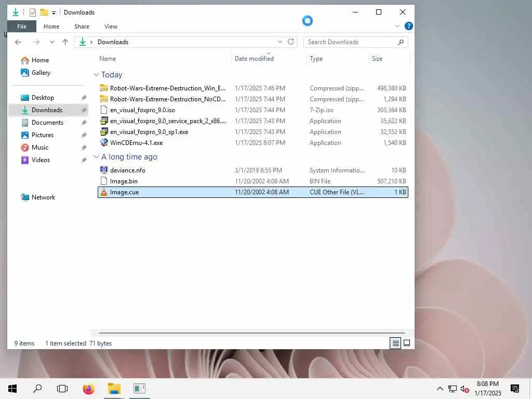Open taskbar Search
The width and height of the screenshot is (532, 399).
coord(37,389)
